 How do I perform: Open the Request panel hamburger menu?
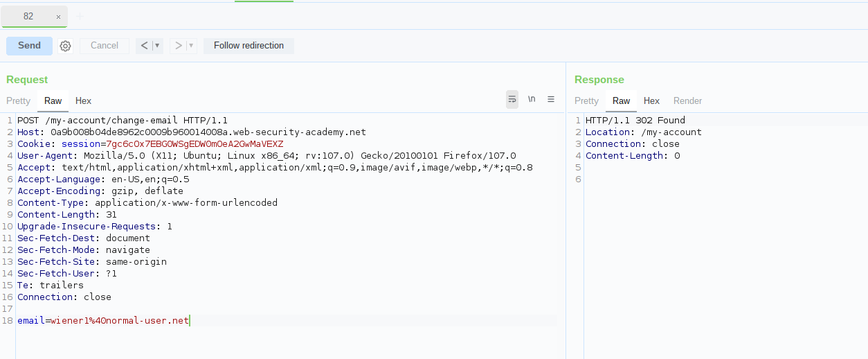coord(551,100)
